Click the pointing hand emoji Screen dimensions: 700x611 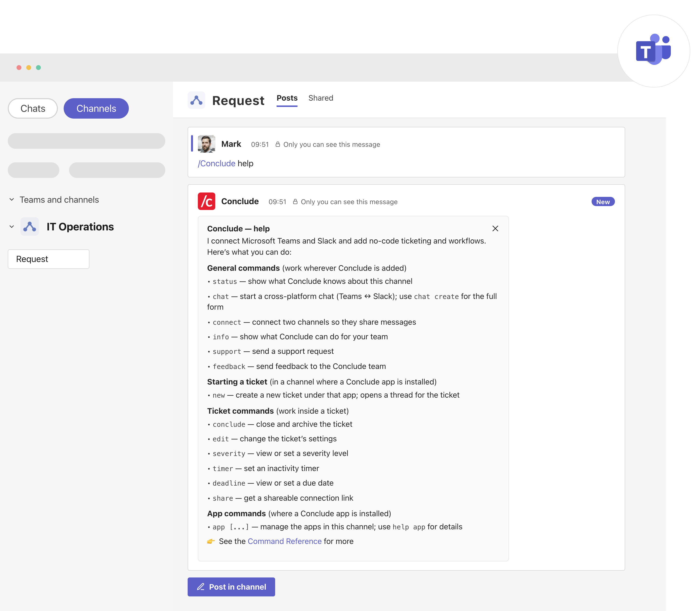pyautogui.click(x=211, y=541)
